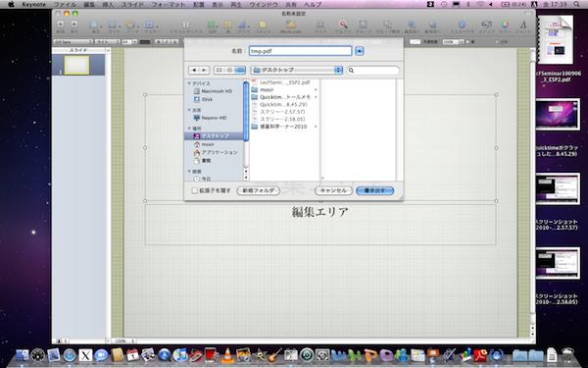Click the VLC cone icon in Dock
The image size is (588, 368).
click(x=227, y=355)
